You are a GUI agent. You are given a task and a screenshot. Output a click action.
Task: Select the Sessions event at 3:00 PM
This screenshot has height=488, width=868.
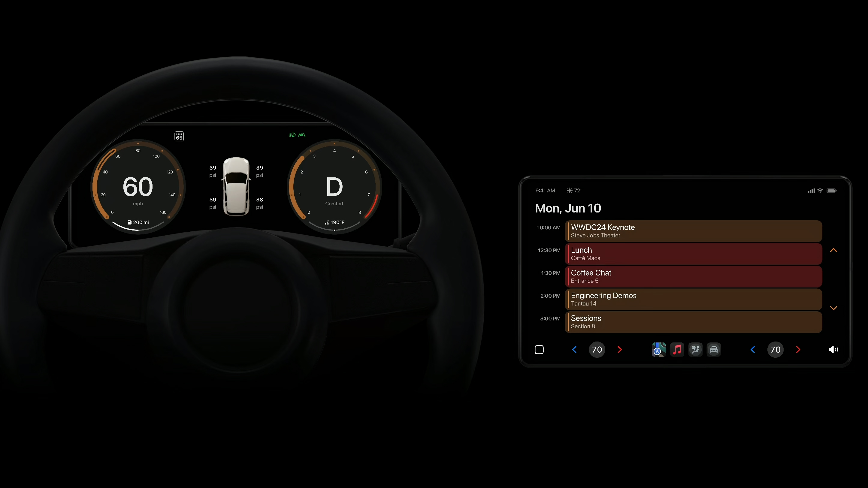coord(693,322)
